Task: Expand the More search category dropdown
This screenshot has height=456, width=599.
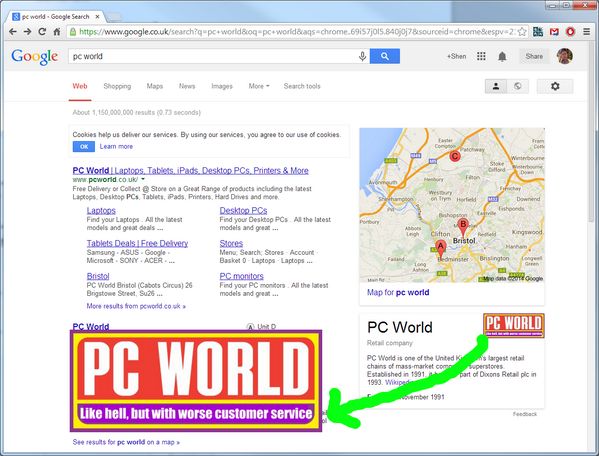Action: point(259,86)
